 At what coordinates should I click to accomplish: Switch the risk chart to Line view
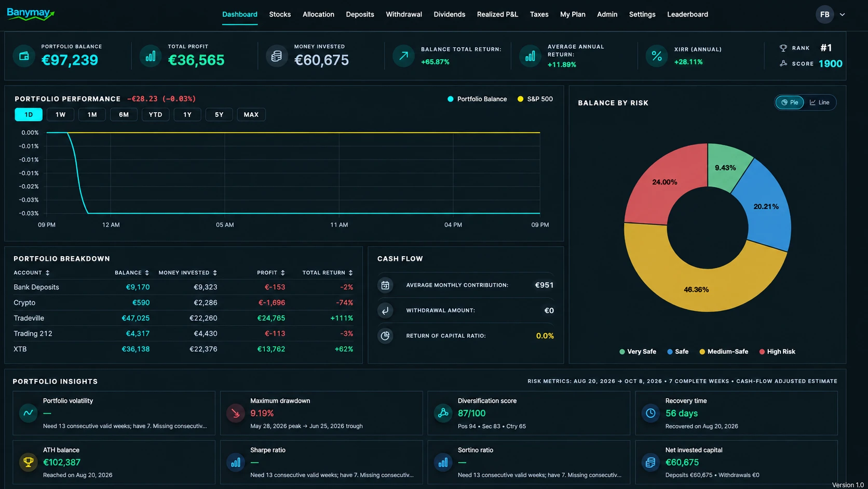820,102
